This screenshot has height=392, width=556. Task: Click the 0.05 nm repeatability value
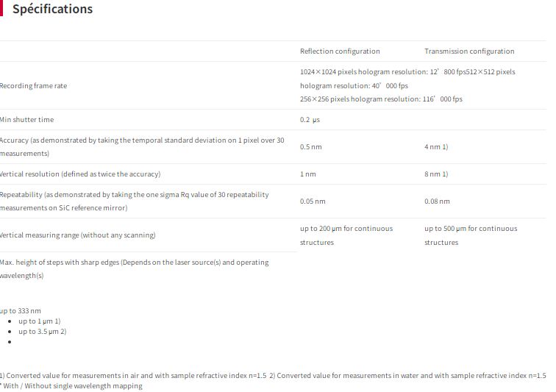[313, 202]
